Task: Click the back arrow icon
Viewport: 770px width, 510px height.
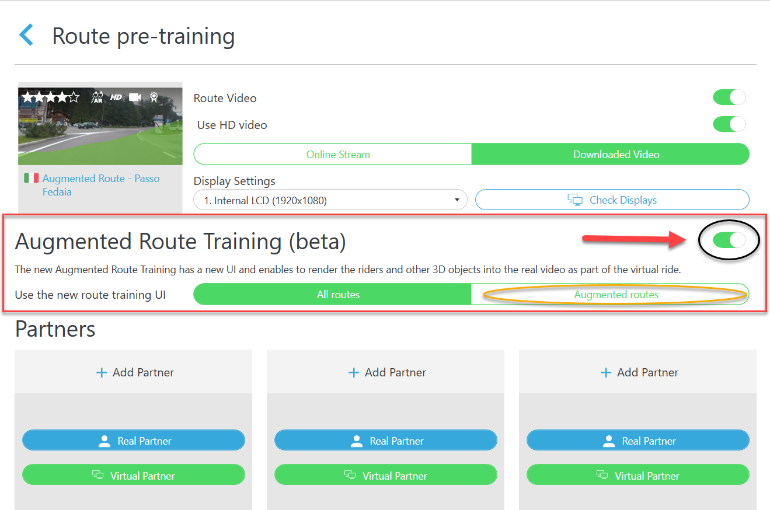Action: 27,36
